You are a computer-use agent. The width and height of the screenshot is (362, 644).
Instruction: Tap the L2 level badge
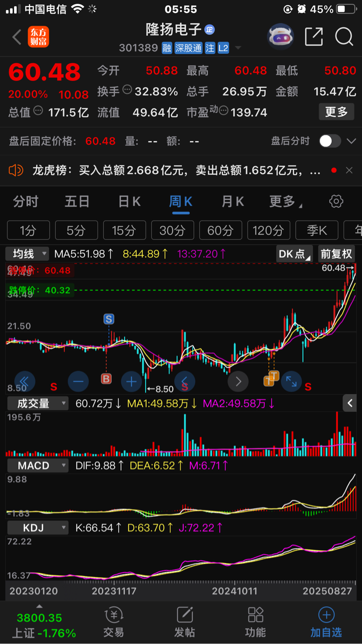pyautogui.click(x=223, y=48)
